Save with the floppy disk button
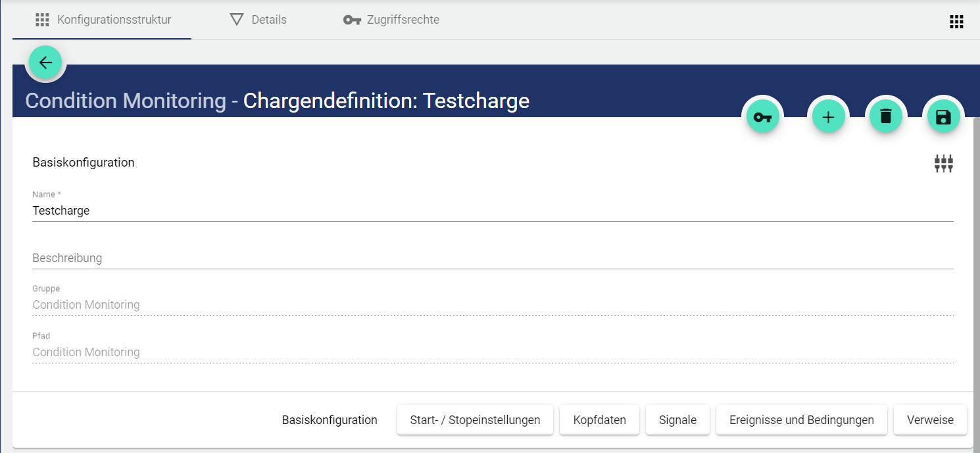The width and height of the screenshot is (980, 453). [x=943, y=117]
